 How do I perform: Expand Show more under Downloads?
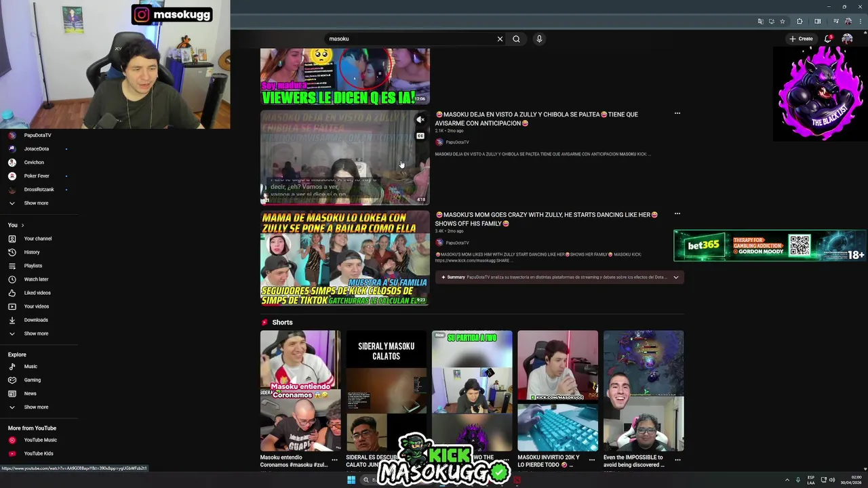(36, 333)
